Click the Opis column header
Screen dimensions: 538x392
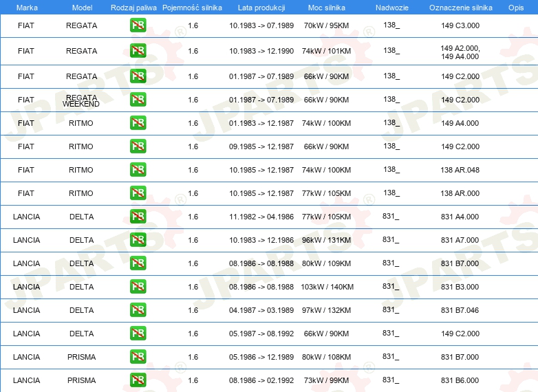pos(516,8)
